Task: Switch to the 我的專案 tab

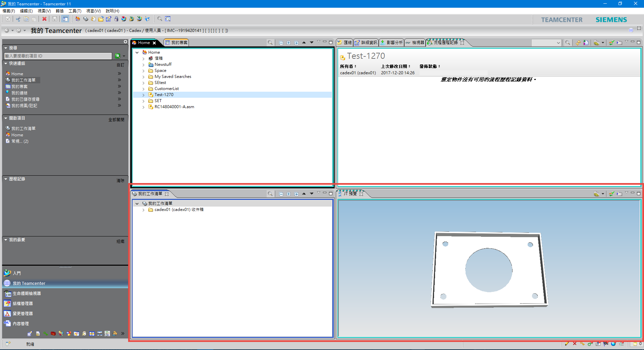Action: [177, 43]
